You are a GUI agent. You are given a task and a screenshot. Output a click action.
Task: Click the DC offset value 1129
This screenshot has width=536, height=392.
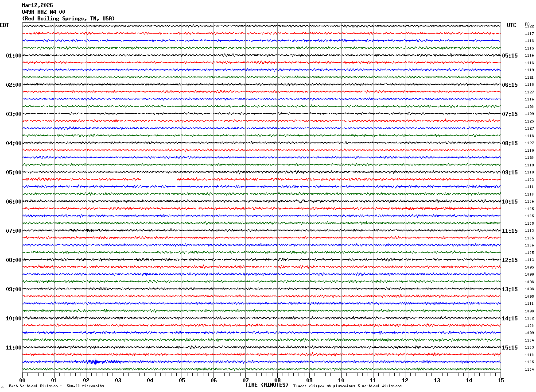pos(529,114)
